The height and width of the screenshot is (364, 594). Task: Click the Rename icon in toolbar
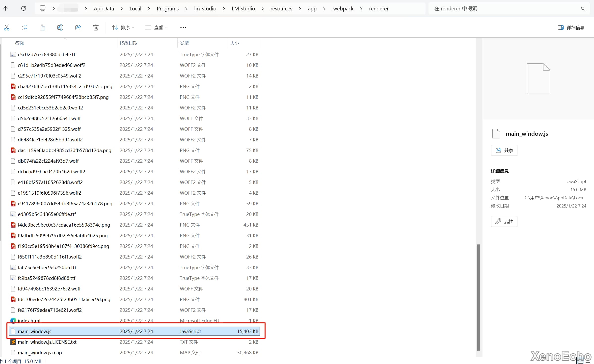tap(60, 27)
